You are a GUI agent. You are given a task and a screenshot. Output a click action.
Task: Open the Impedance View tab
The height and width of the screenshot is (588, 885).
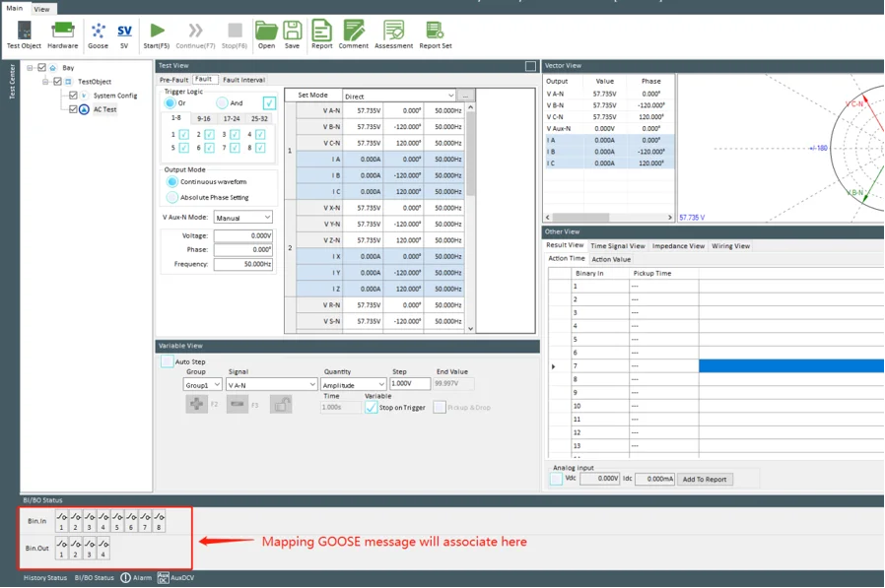pos(678,246)
